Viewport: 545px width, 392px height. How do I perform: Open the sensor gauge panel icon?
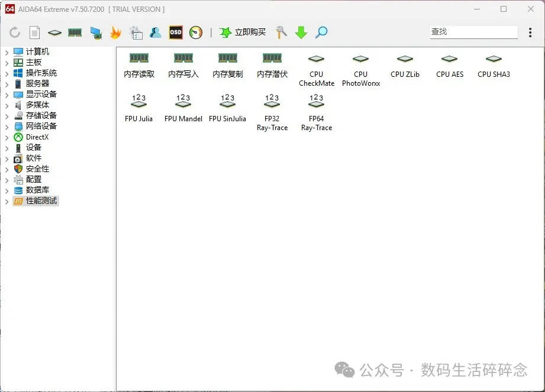[x=196, y=33]
